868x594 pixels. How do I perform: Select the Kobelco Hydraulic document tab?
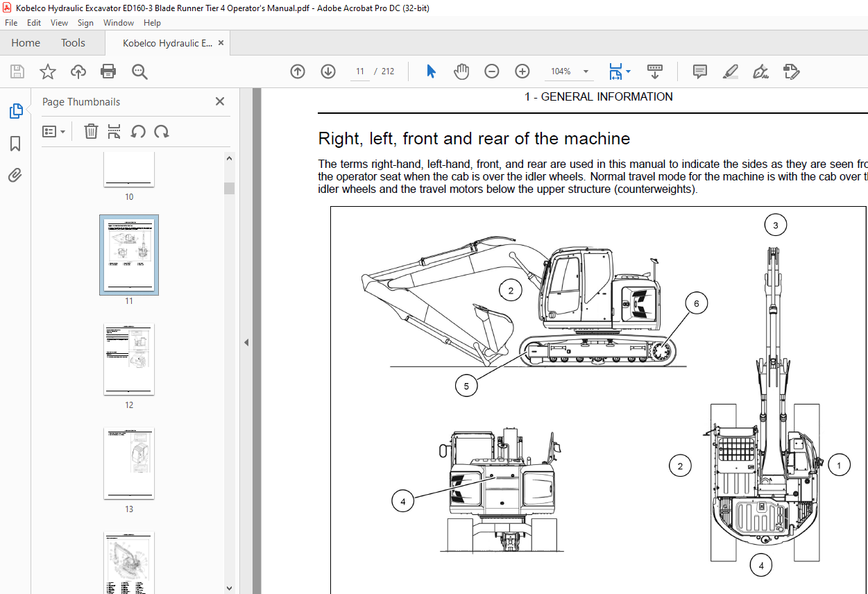(168, 43)
